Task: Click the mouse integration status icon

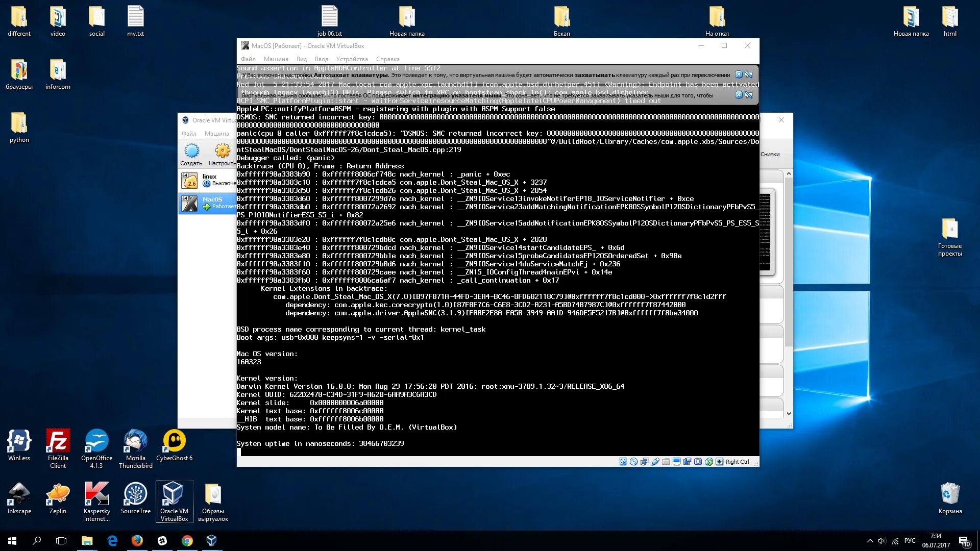Action: pyautogui.click(x=708, y=462)
